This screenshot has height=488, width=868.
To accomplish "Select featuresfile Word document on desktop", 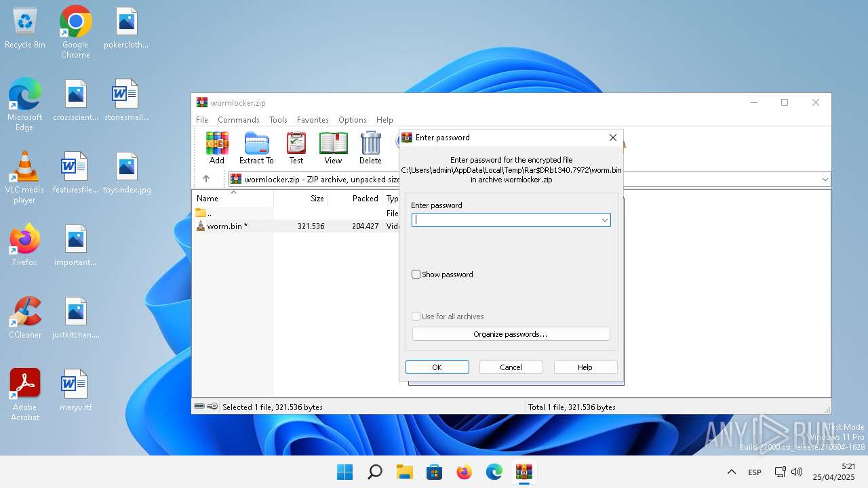I will (x=75, y=173).
